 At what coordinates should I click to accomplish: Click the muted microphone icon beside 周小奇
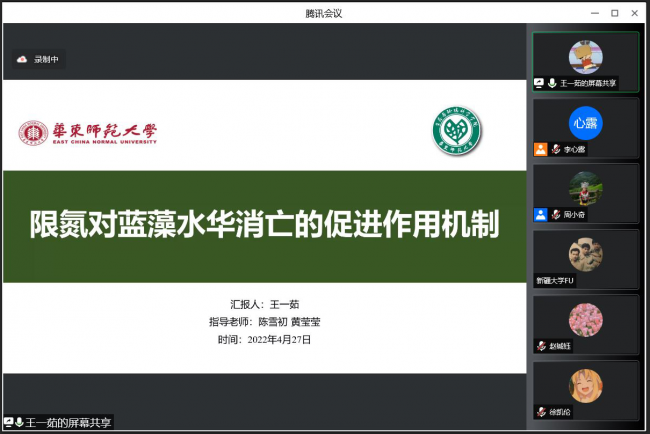[x=555, y=214]
